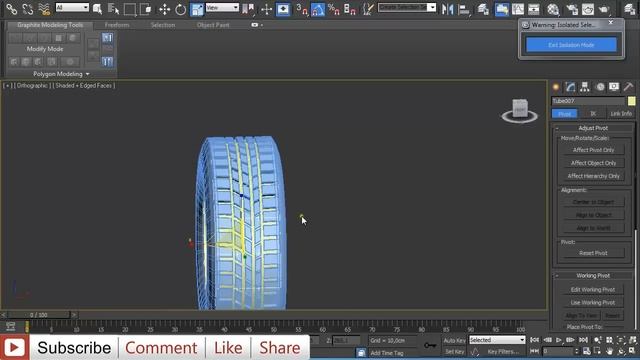Toggle the Window/Crossing selection icon
Screen dimensions: 640x360
click(x=145, y=8)
